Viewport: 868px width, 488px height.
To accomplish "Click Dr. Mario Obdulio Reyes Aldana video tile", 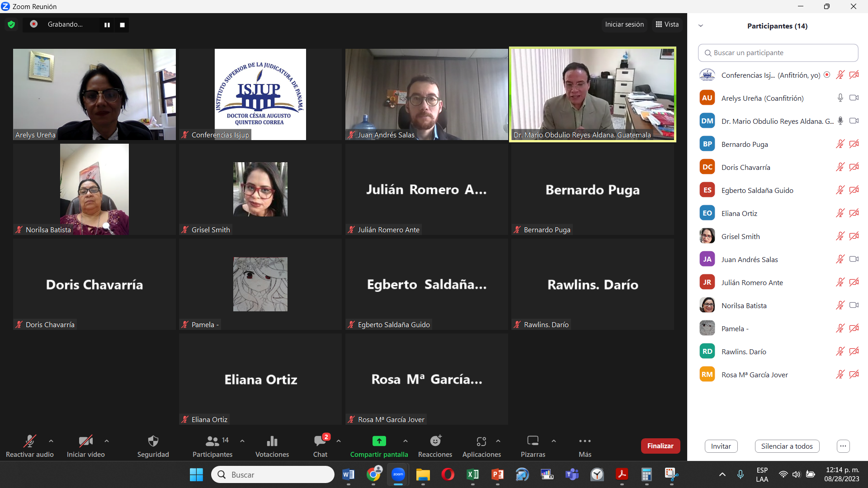I will [x=593, y=94].
